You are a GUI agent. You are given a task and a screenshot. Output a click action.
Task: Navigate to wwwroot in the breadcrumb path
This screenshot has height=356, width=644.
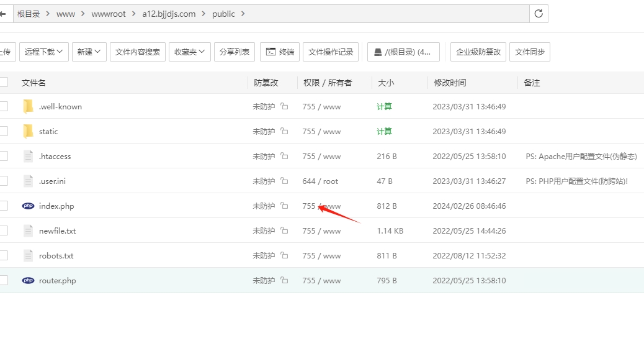click(x=109, y=14)
